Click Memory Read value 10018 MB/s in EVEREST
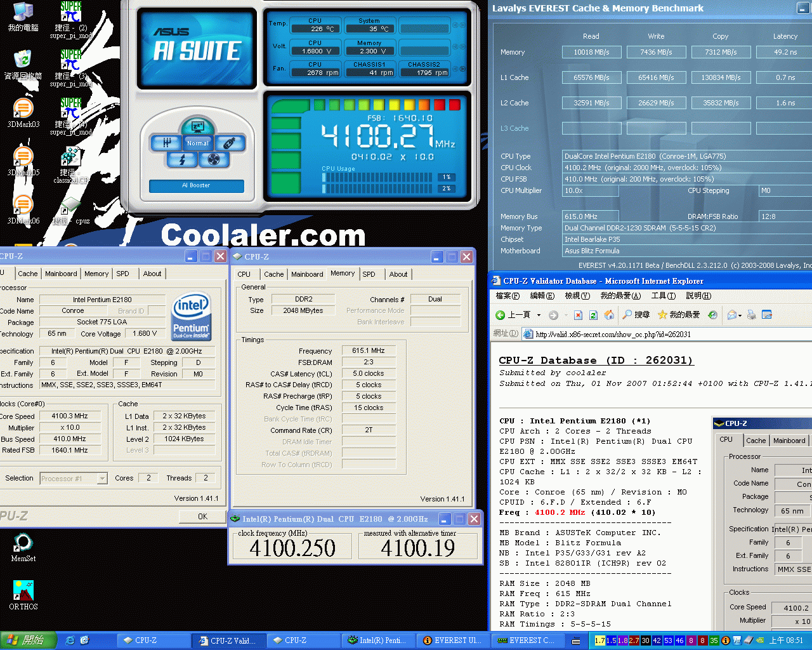 pyautogui.click(x=591, y=52)
